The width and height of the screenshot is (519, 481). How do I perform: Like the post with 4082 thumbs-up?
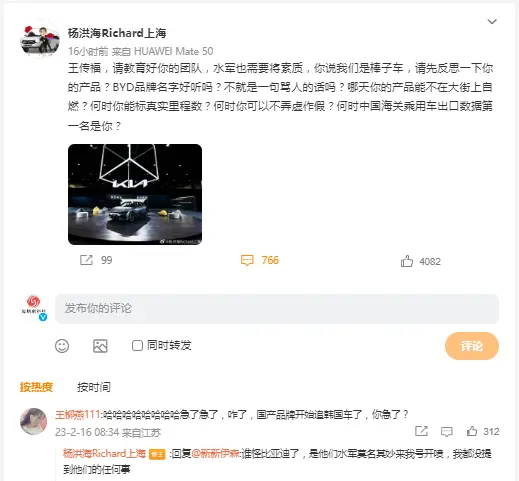407,261
